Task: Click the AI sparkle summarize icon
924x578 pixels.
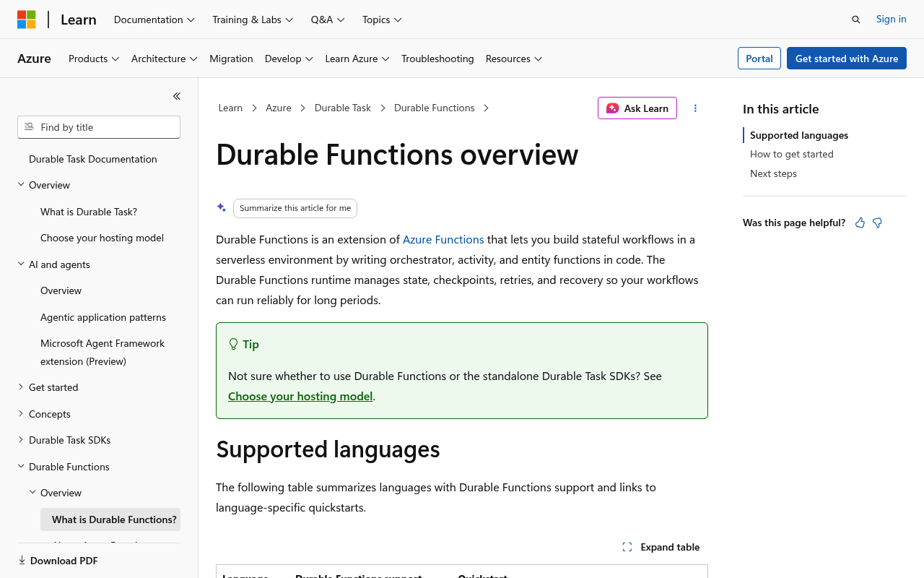Action: 222,207
